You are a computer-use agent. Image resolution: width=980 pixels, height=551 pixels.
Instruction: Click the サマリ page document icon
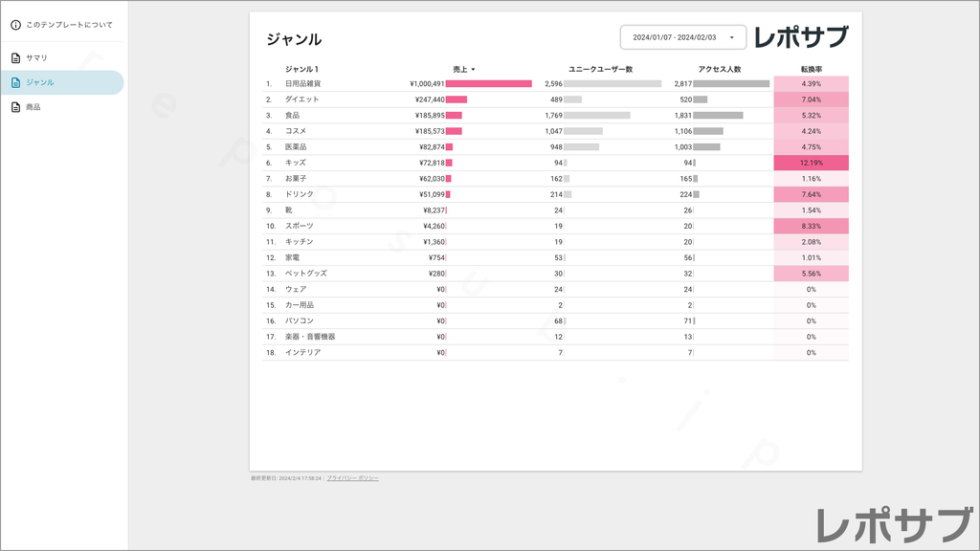pyautogui.click(x=15, y=57)
